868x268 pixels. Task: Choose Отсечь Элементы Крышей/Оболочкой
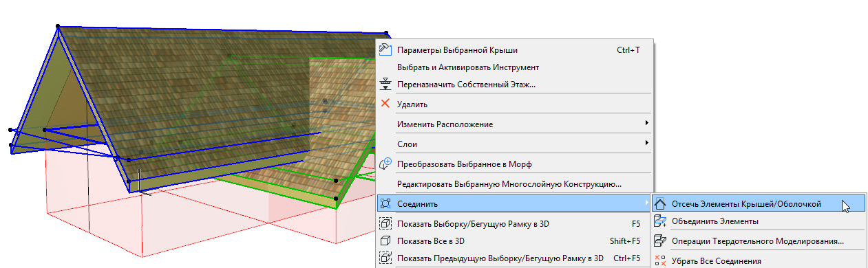(x=759, y=204)
